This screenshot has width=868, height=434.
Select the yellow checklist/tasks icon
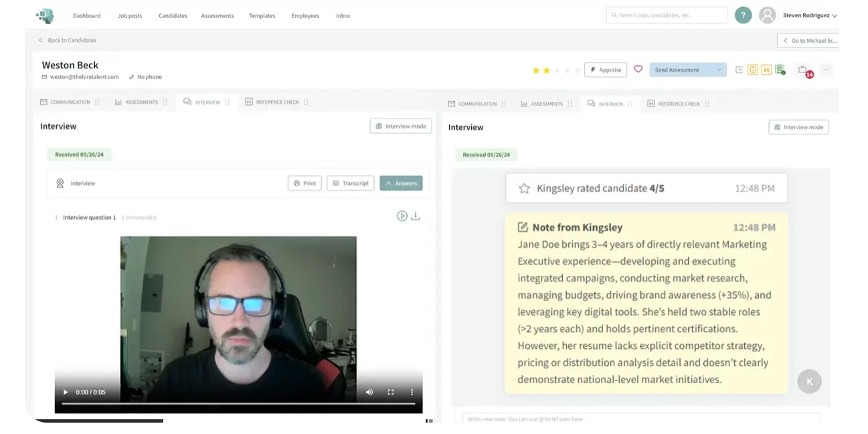[752, 69]
